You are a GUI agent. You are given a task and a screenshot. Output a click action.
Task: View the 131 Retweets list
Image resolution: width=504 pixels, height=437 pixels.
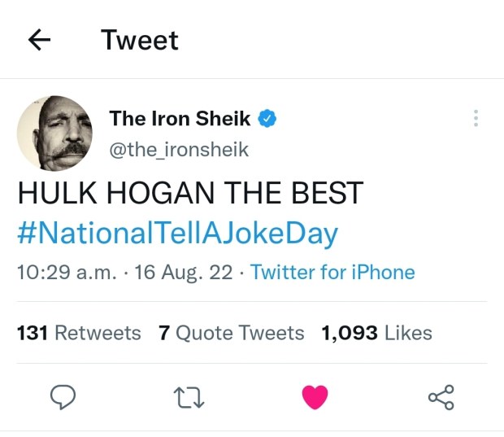click(x=79, y=333)
